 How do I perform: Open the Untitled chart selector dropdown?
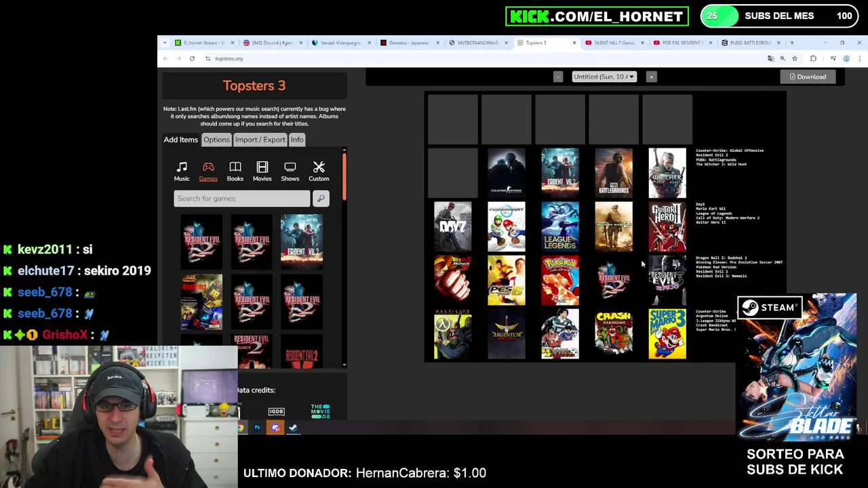tap(604, 77)
